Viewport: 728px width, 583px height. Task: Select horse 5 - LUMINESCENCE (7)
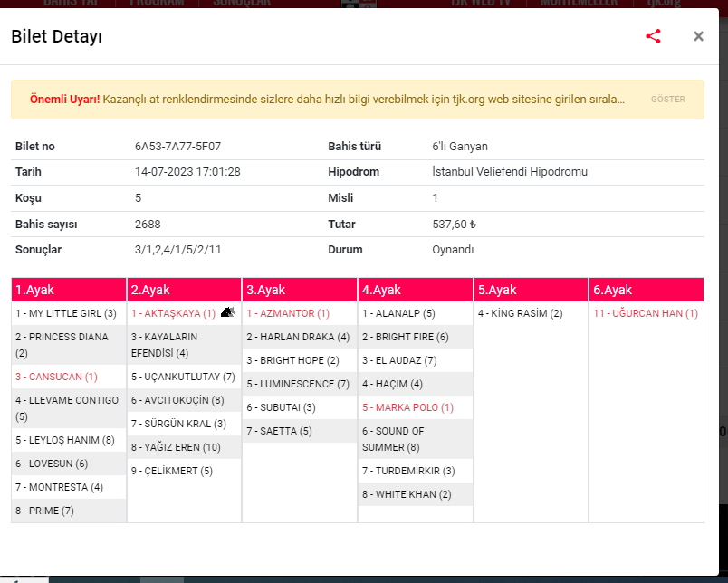pyautogui.click(x=300, y=384)
